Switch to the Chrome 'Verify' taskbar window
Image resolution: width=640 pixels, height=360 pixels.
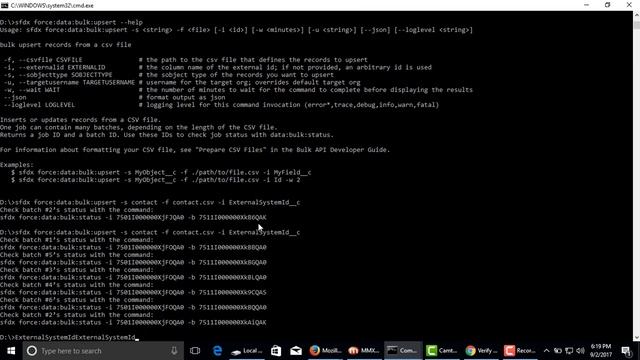click(481, 351)
